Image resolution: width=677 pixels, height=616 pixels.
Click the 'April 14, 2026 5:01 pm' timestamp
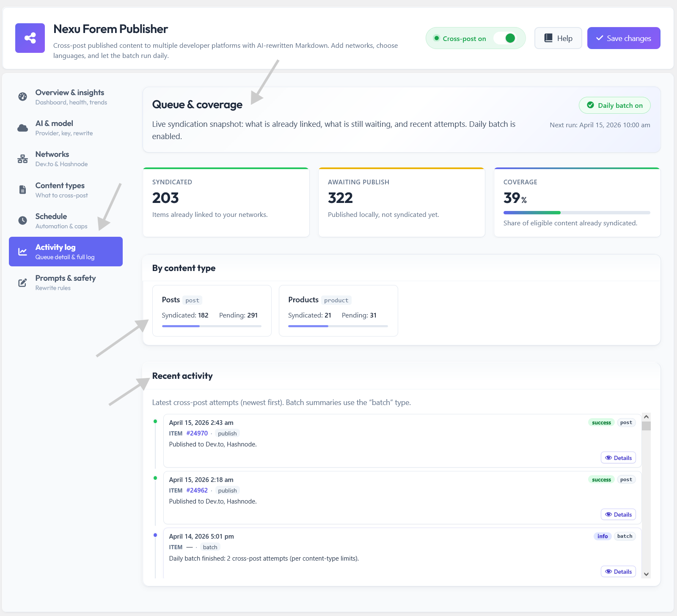pos(201,537)
